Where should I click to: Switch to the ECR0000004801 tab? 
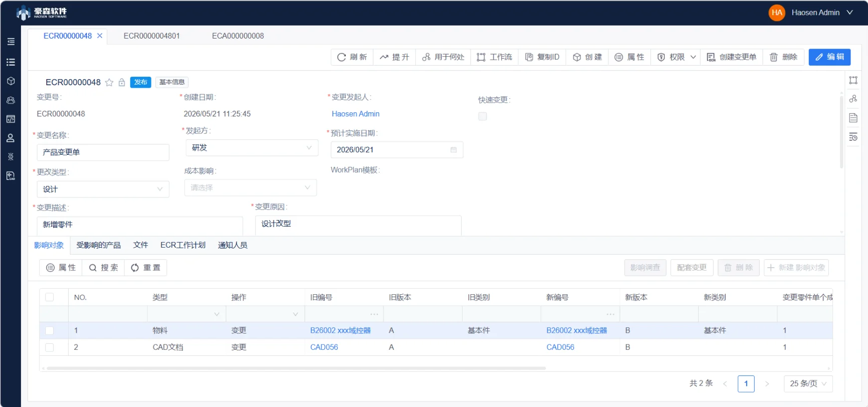click(x=151, y=36)
